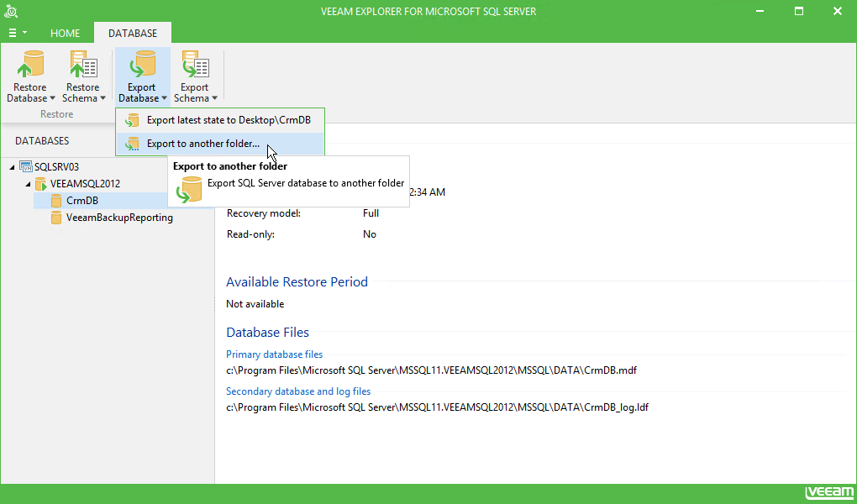Click the SQLSRV03 server VM icon
Viewport: 857px width, 504px height.
click(26, 166)
